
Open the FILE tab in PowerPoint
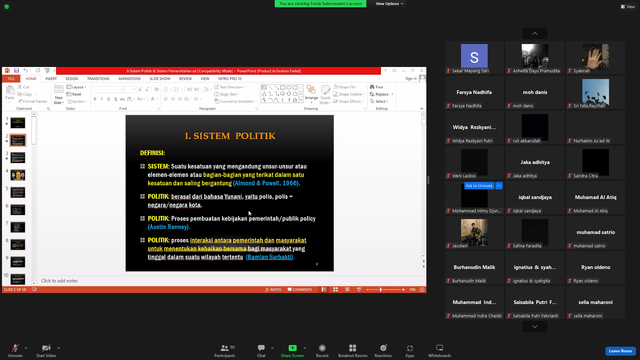pyautogui.click(x=11, y=78)
